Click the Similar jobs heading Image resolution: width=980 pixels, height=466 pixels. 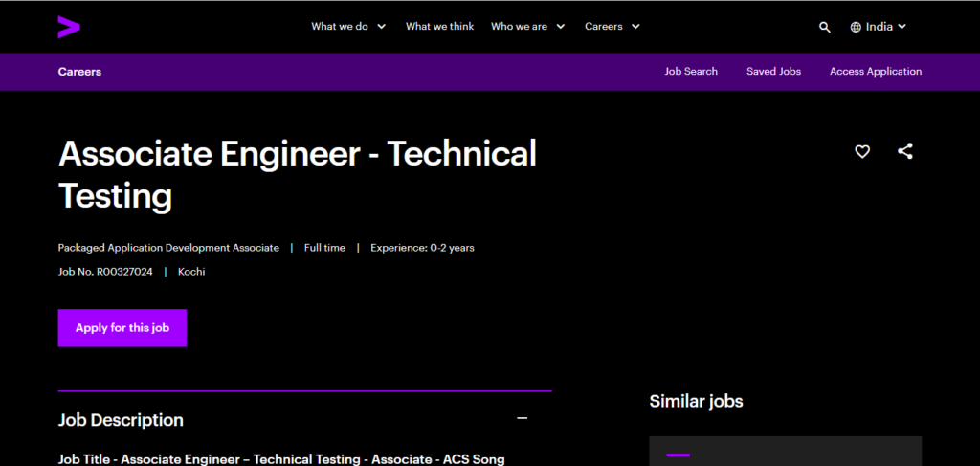pos(697,401)
